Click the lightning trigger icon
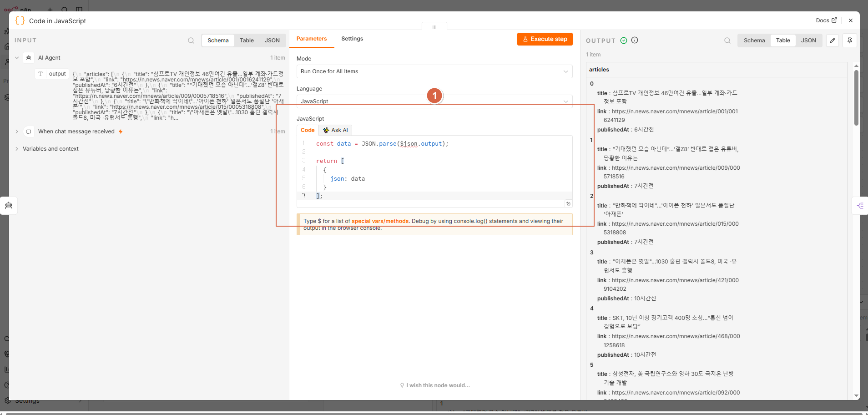 [x=121, y=132]
